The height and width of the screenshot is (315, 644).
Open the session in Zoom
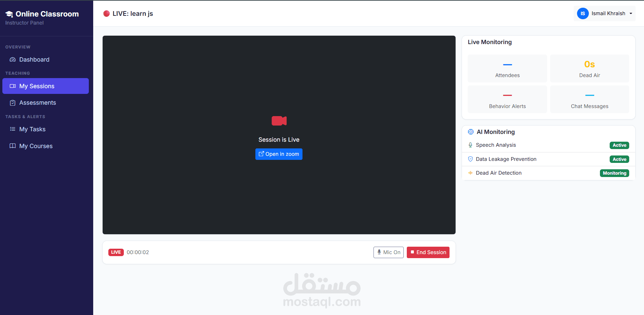click(279, 154)
